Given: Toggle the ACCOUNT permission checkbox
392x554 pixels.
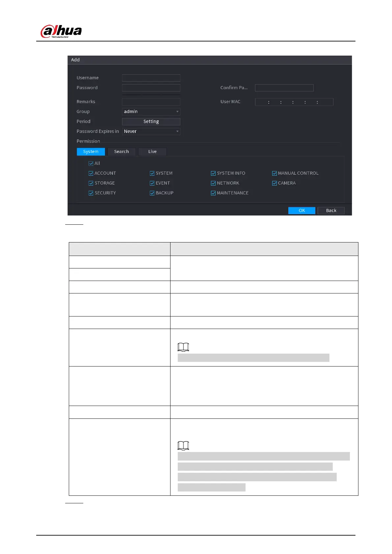Looking at the screenshot, I should pyautogui.click(x=91, y=173).
